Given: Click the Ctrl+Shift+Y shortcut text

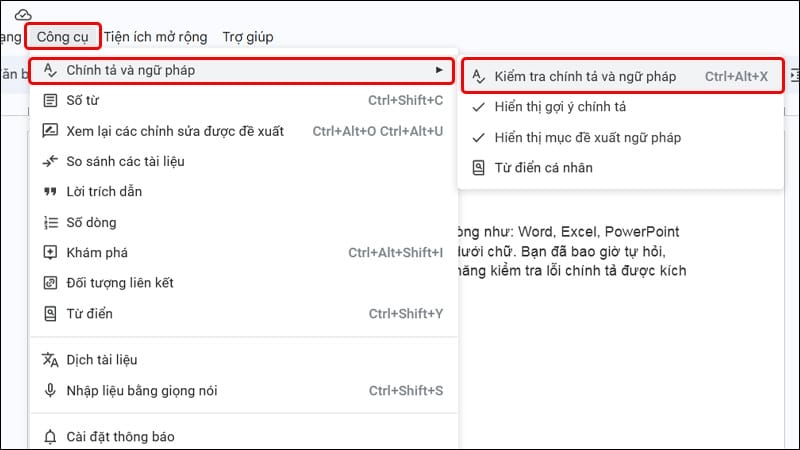Looking at the screenshot, I should (406, 314).
